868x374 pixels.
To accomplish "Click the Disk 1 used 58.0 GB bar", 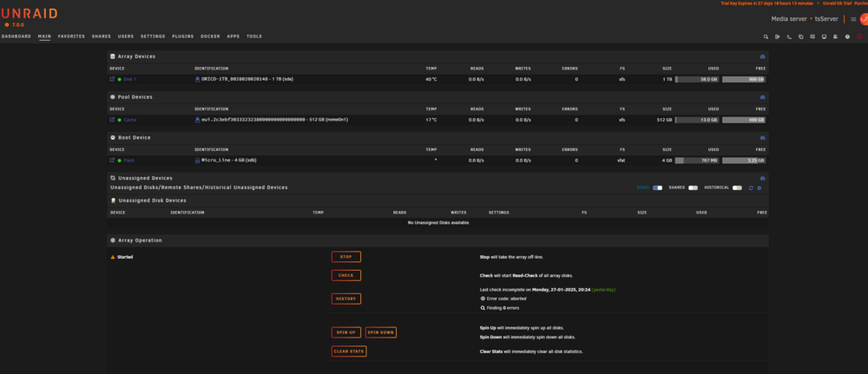I will (x=697, y=79).
